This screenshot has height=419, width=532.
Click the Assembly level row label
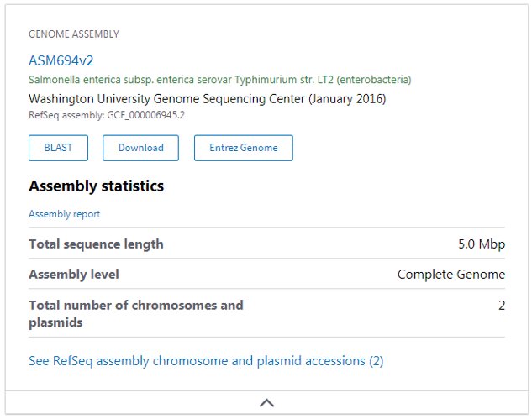74,275
